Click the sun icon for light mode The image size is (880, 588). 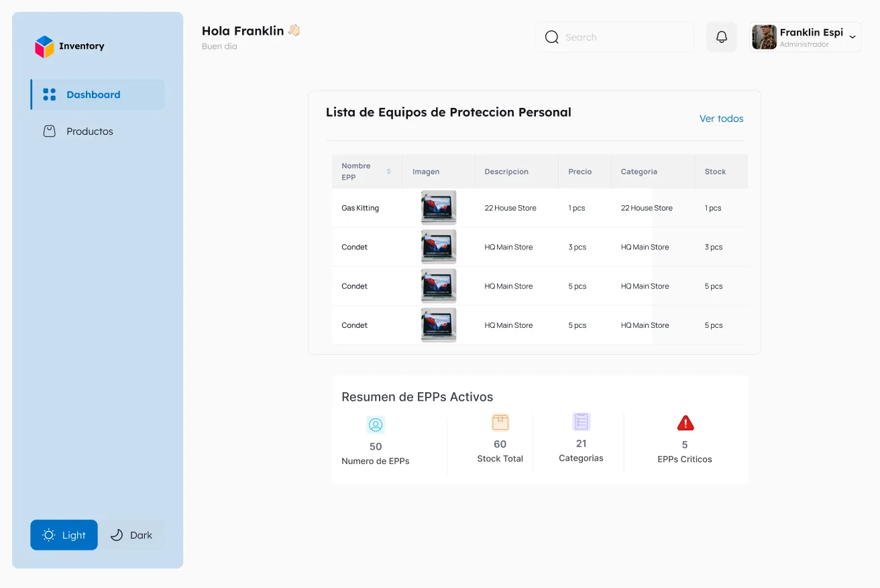pos(49,535)
